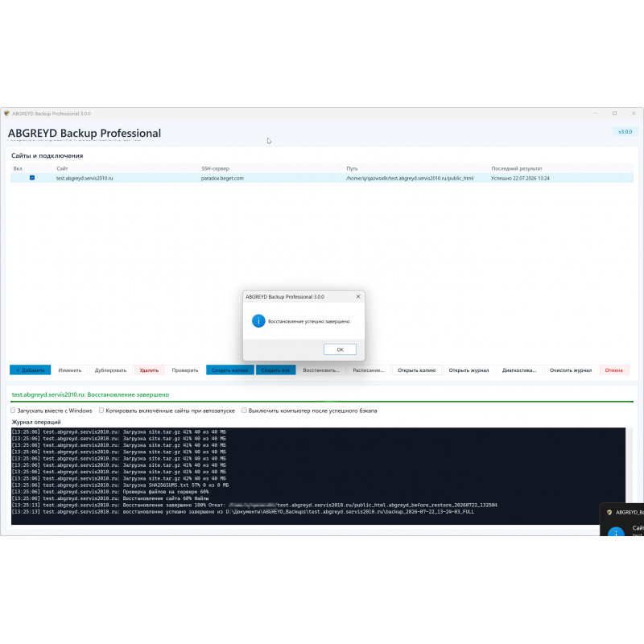
Task: Minimize the ABGREYD Backup Professional window
Action: (x=595, y=114)
